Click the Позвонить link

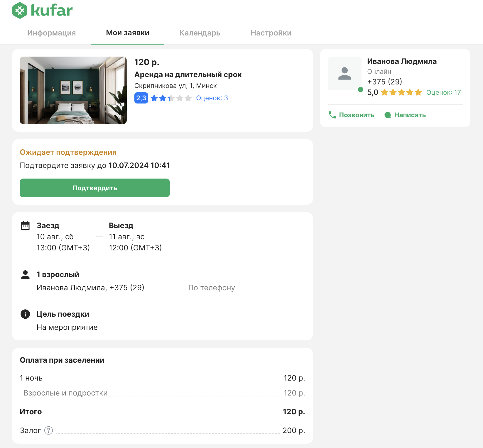click(351, 115)
